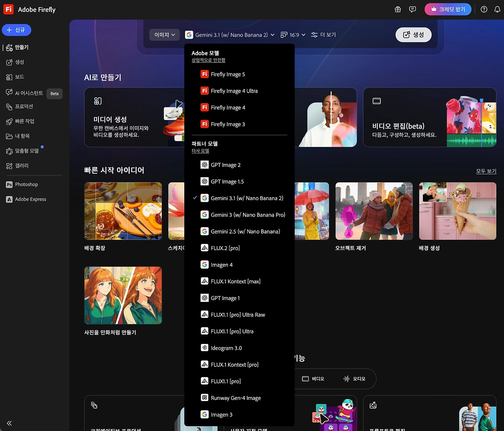Image resolution: width=504 pixels, height=431 pixels.
Task: Open the 타사 모델 link
Action: pyautogui.click(x=200, y=150)
